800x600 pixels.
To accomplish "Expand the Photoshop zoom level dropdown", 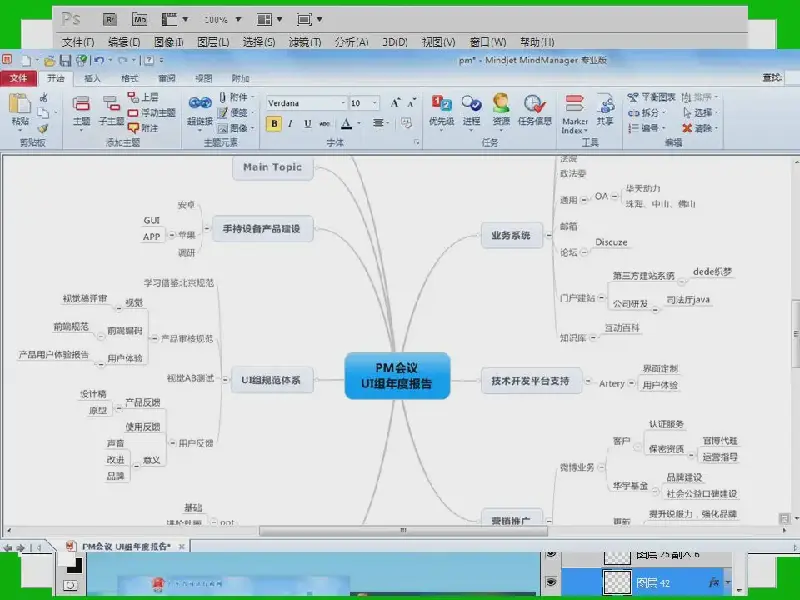I will point(241,19).
